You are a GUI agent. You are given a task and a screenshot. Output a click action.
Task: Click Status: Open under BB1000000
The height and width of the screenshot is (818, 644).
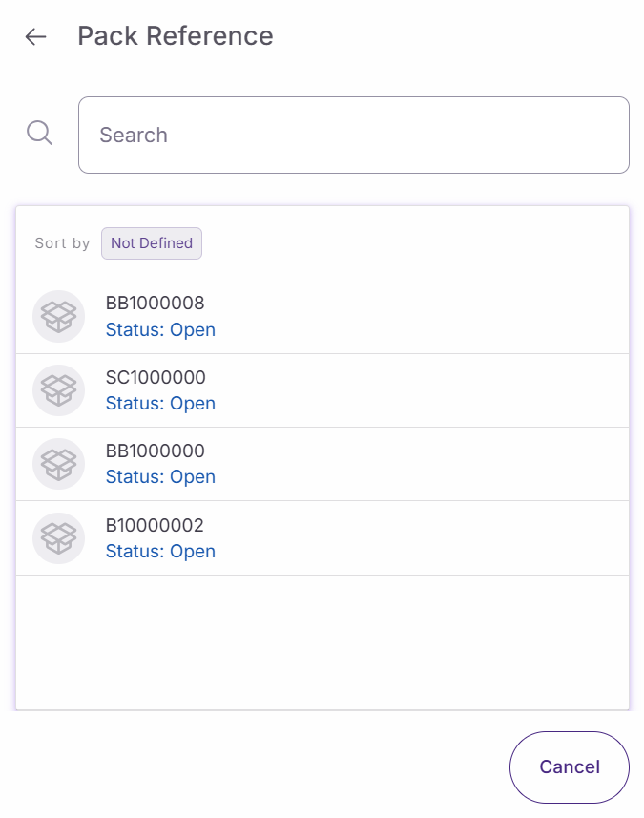point(160,477)
